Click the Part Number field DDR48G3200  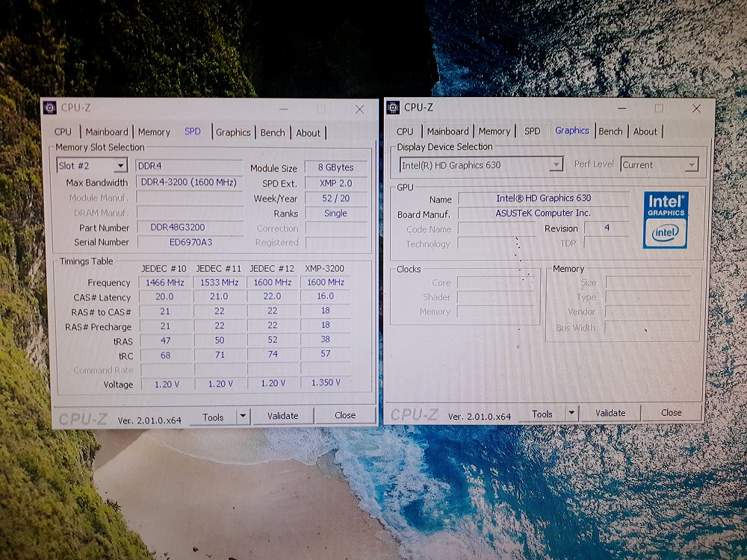tap(189, 228)
